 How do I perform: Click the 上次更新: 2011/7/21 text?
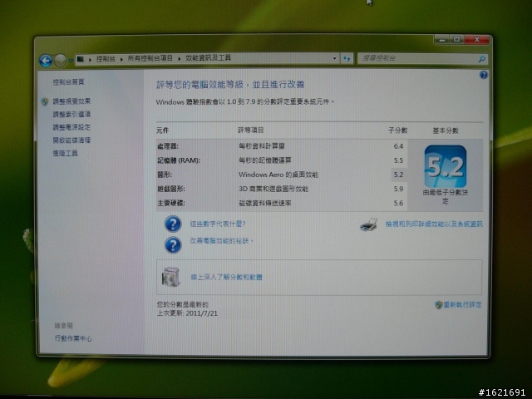coord(187,313)
